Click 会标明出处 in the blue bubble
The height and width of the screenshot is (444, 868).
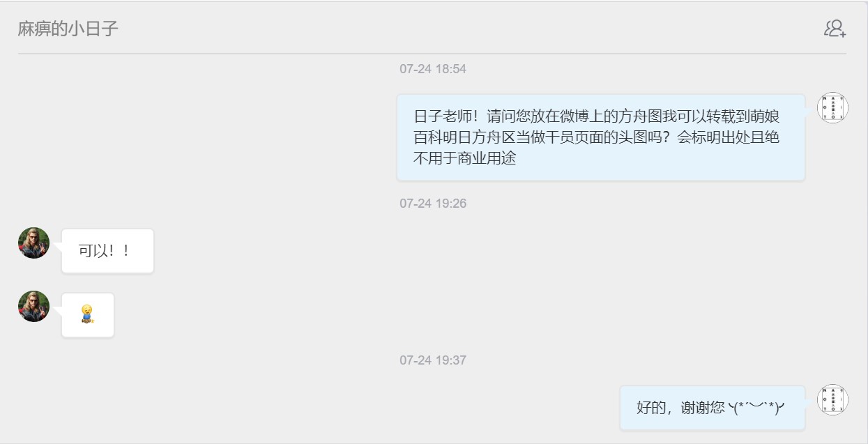(713, 137)
